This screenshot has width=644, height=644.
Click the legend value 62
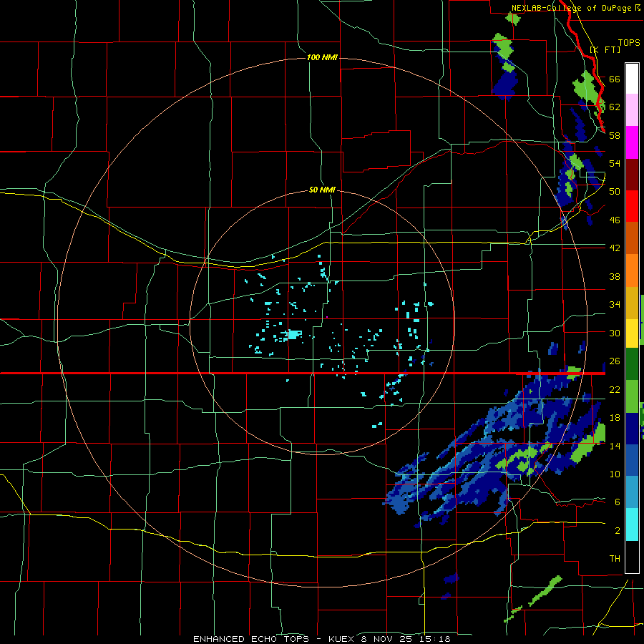615,107
